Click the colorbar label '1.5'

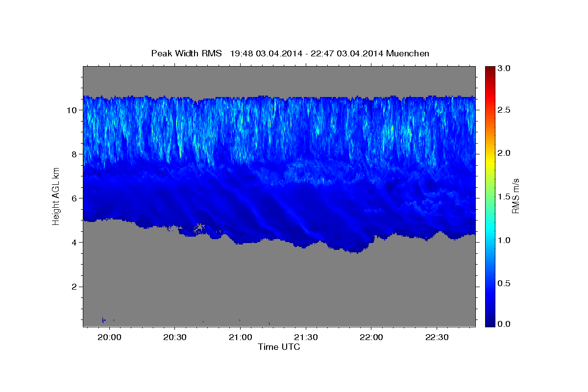click(x=505, y=196)
